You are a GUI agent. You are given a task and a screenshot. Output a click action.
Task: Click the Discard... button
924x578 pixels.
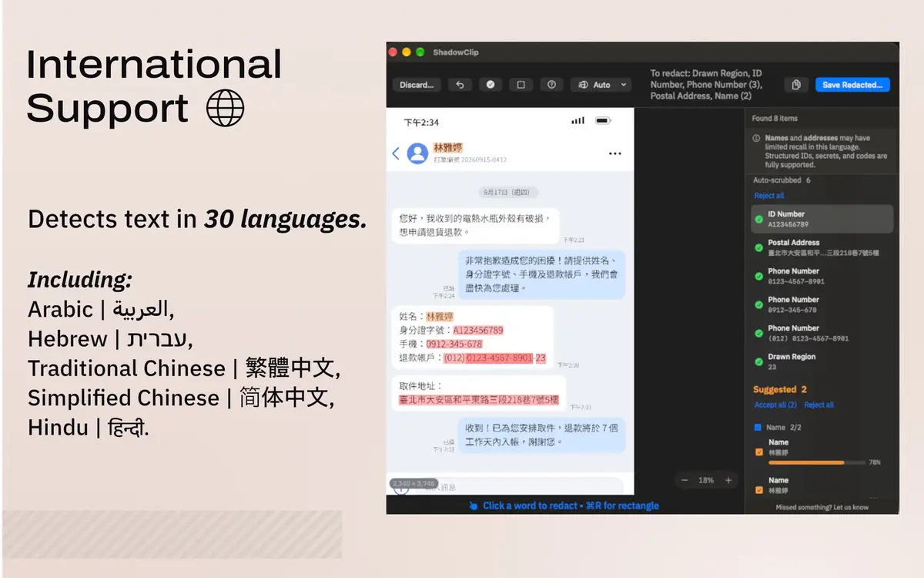pos(417,85)
